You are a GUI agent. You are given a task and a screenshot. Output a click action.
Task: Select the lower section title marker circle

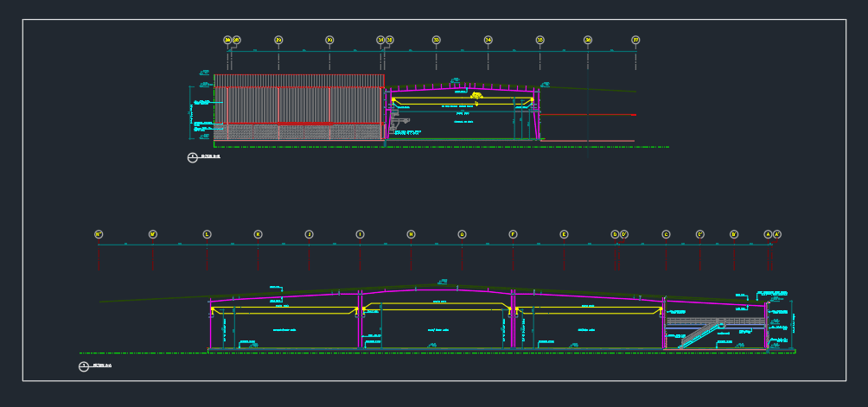coord(84,366)
